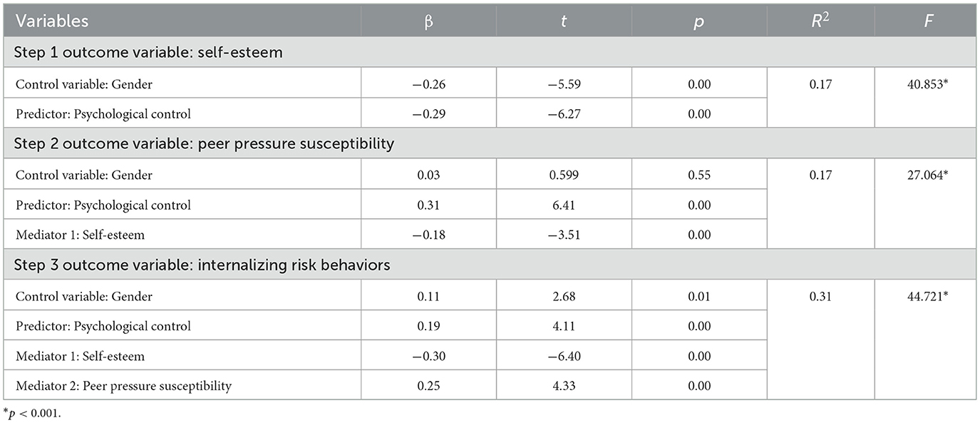Select the t value −6.27 cell

564,113
